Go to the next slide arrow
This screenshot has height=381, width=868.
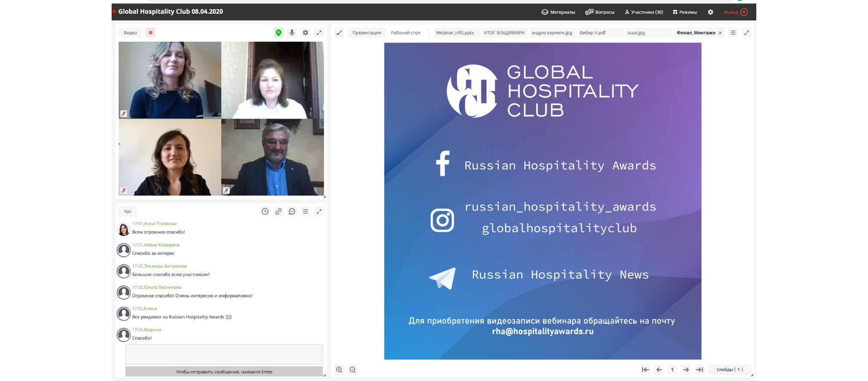[686, 370]
